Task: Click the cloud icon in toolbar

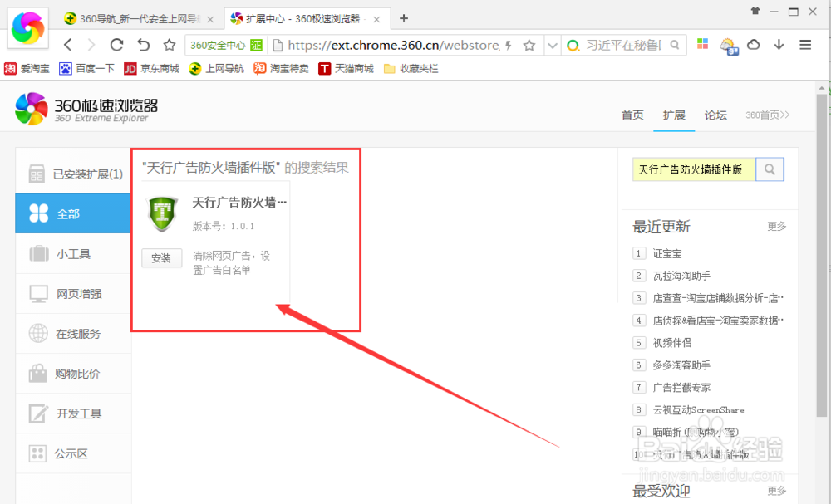Action: (754, 45)
